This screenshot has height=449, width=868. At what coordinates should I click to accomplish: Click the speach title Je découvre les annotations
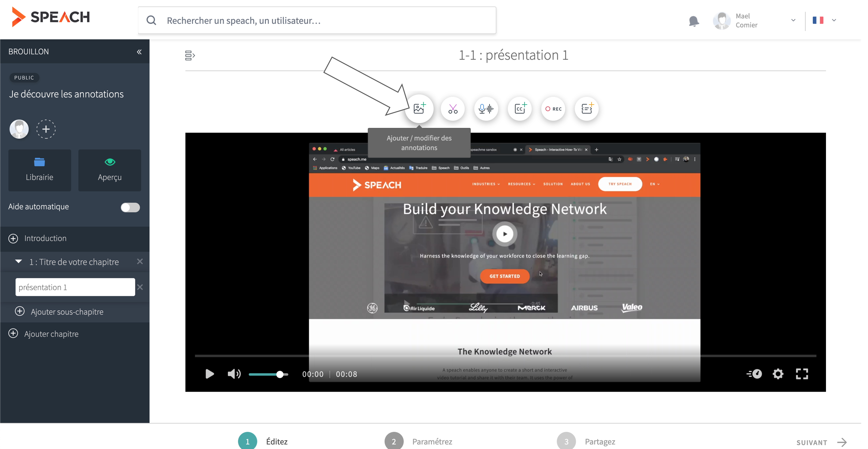[66, 94]
